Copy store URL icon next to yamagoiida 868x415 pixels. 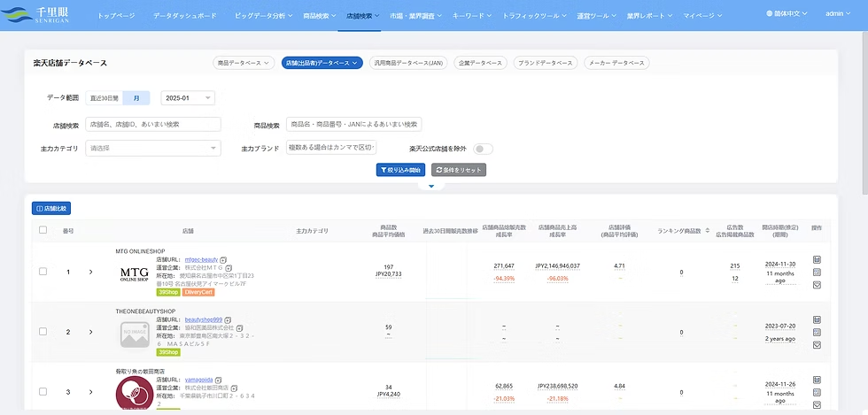[218, 380]
